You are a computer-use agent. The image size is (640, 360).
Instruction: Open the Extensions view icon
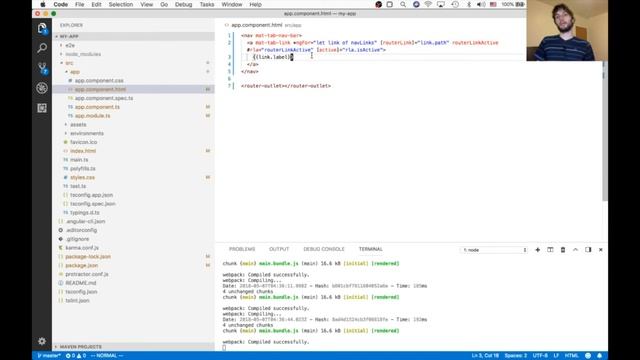click(42, 108)
